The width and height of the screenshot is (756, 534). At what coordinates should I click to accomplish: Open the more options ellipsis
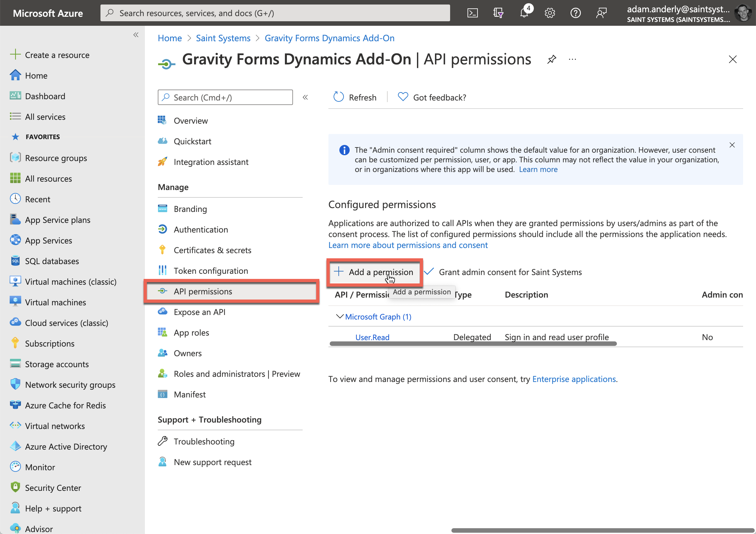point(572,59)
